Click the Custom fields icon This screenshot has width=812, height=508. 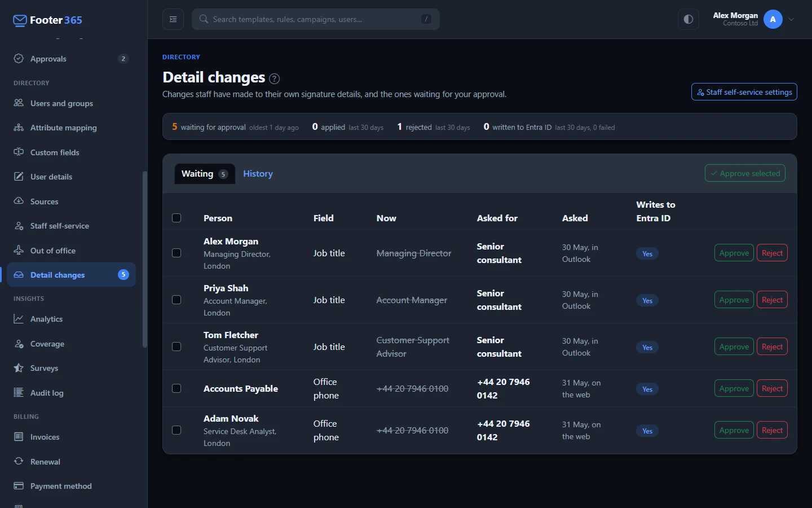point(19,152)
